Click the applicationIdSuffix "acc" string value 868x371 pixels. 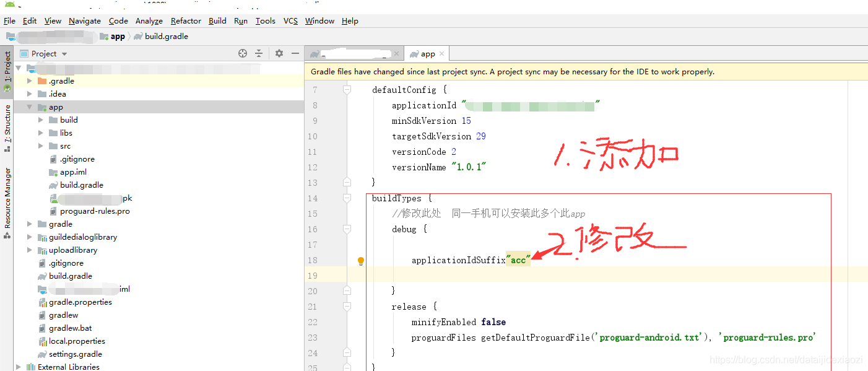click(518, 260)
